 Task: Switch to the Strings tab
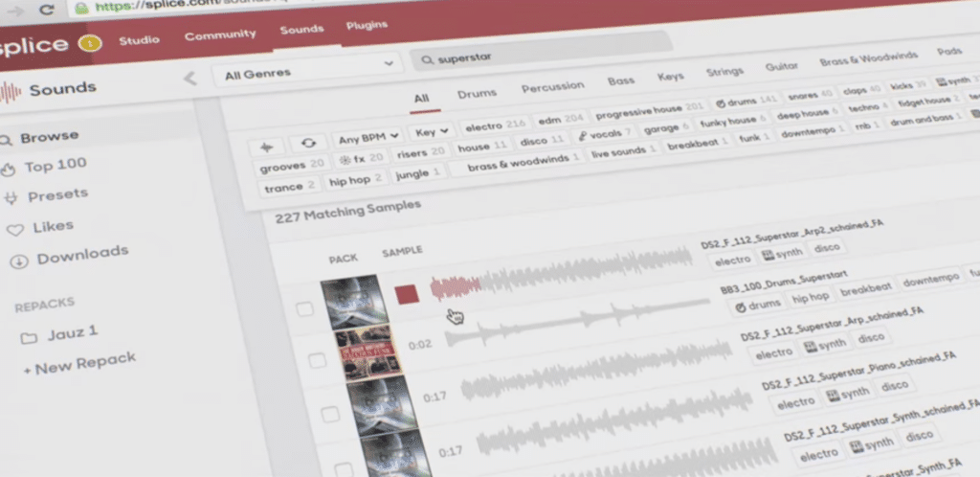(724, 71)
